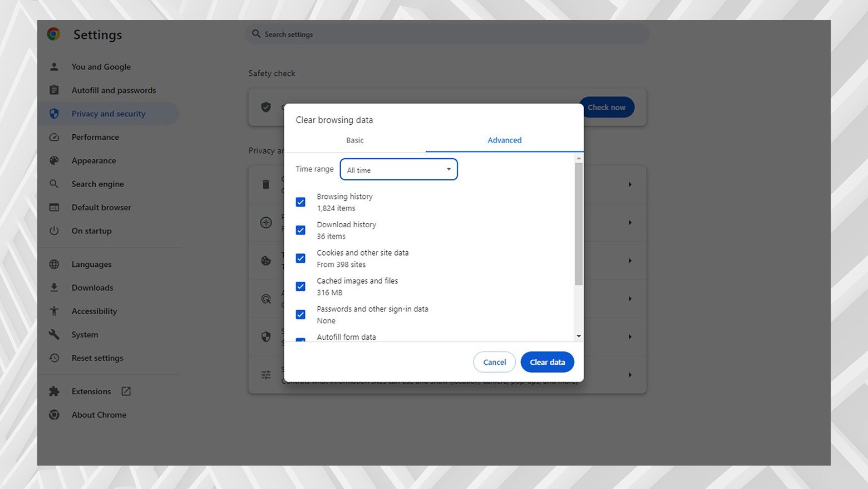Select the Advanced tab
868x489 pixels.
point(504,140)
